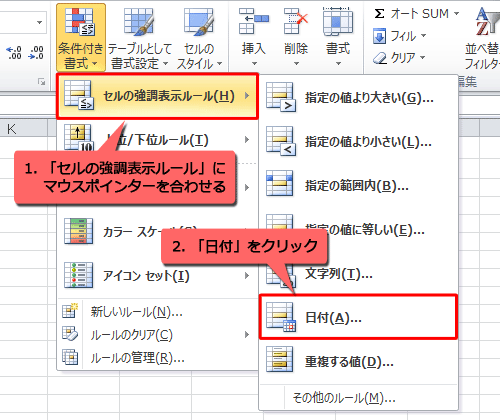Open テーブルとして書式設定 format as table
This screenshot has width=500, height=420.
click(x=139, y=37)
